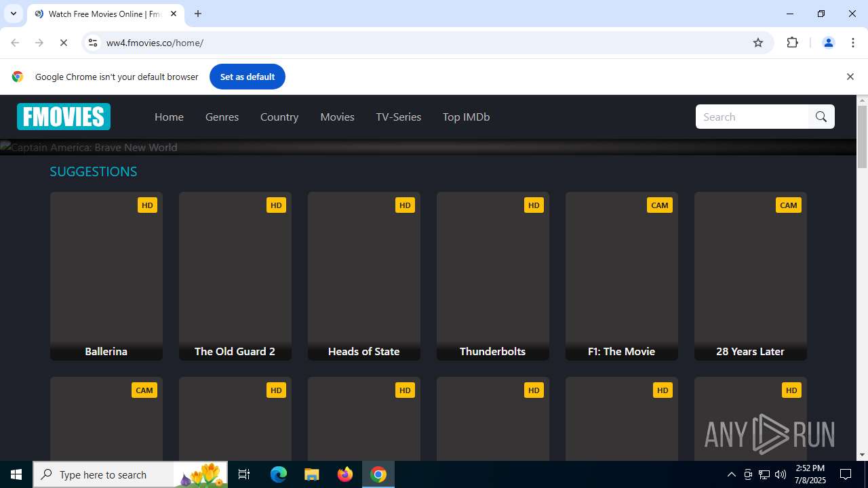868x488 pixels.
Task: Open Chrome three-dot menu
Action: [852, 43]
